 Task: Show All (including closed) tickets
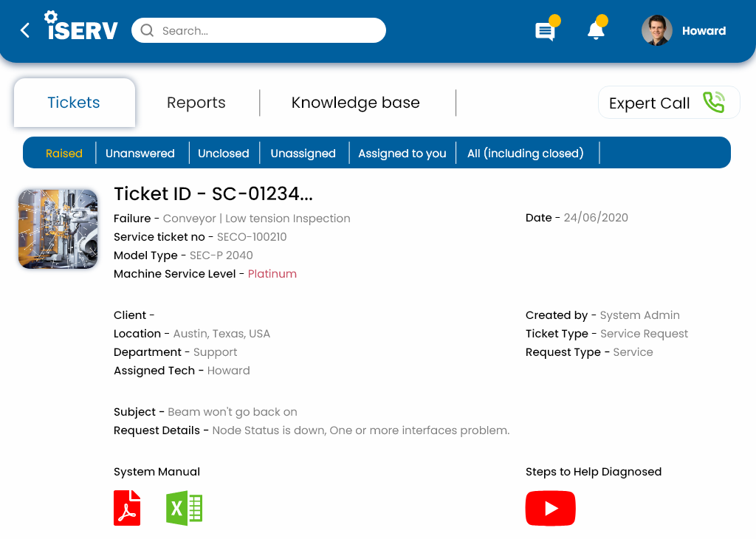525,154
